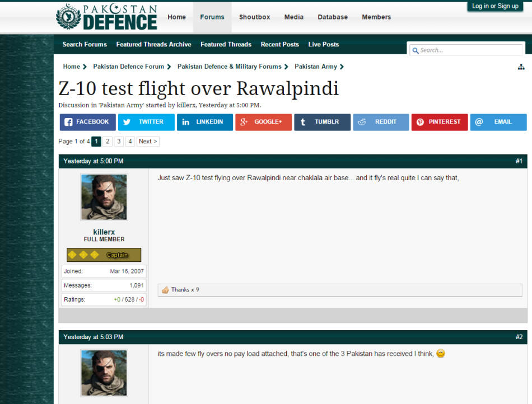
Task: Go to Featured Threads Archive
Action: click(153, 44)
